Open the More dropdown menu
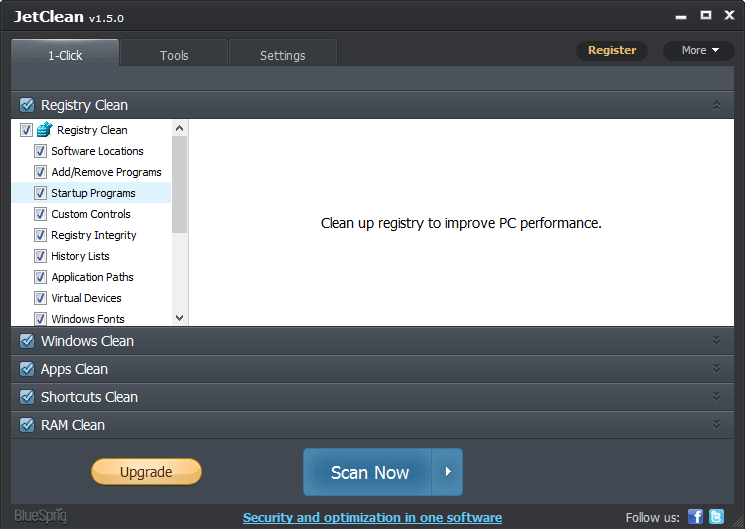745x529 pixels. pyautogui.click(x=699, y=50)
